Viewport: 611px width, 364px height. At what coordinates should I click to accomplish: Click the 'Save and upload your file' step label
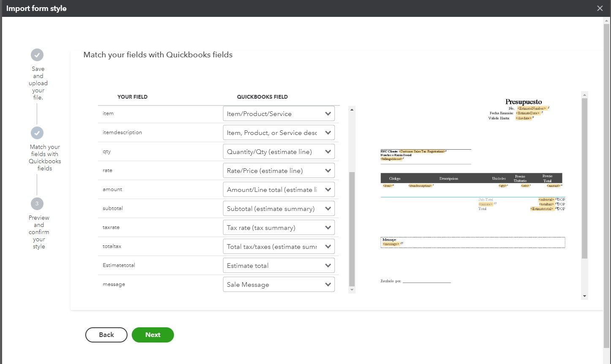[x=38, y=83]
